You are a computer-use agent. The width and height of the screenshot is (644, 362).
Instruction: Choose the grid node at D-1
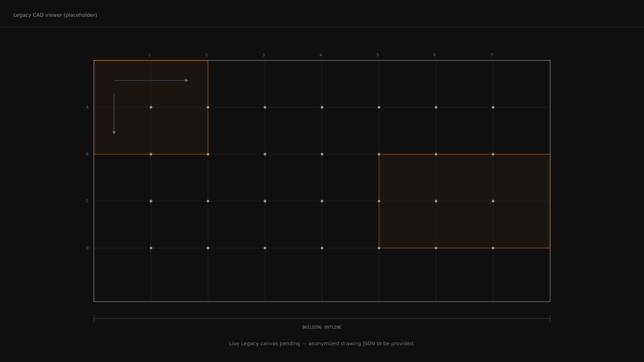[x=151, y=248]
